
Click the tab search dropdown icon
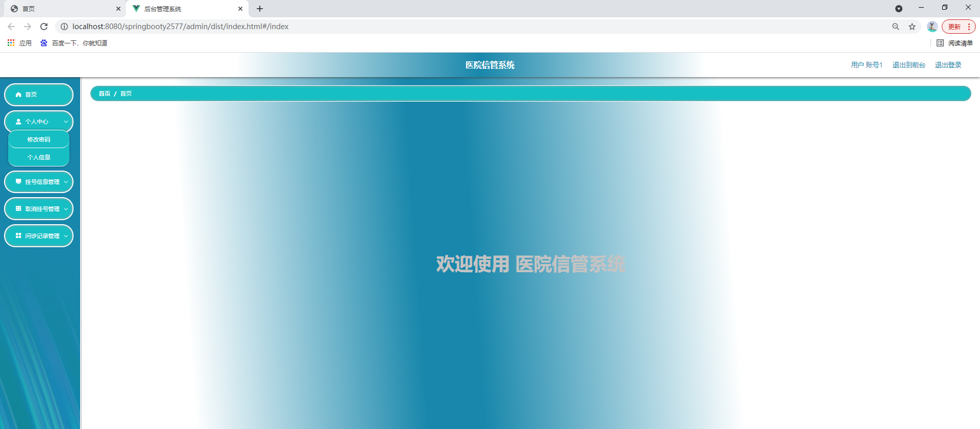899,9
